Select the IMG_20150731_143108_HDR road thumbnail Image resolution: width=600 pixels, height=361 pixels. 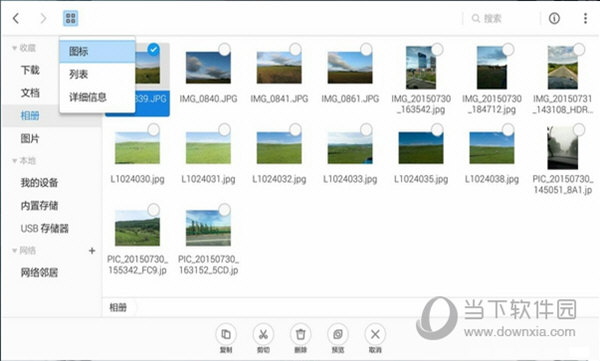562,68
